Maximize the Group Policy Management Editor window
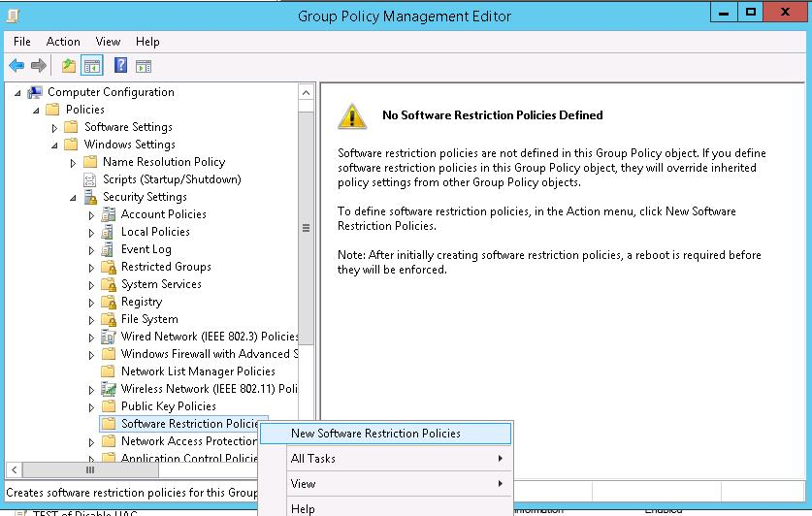The width and height of the screenshot is (812, 516). 750,12
